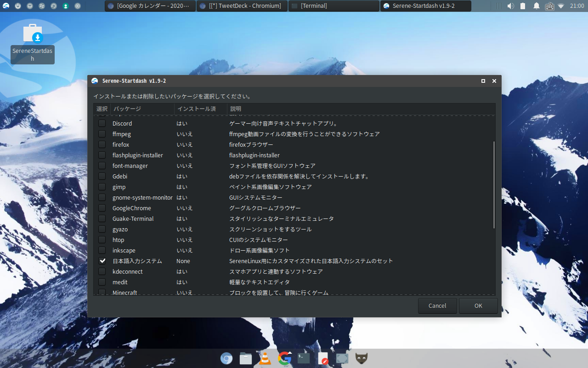Tick the Discord package checkbox
Viewport: 588px width, 368px height.
click(102, 123)
